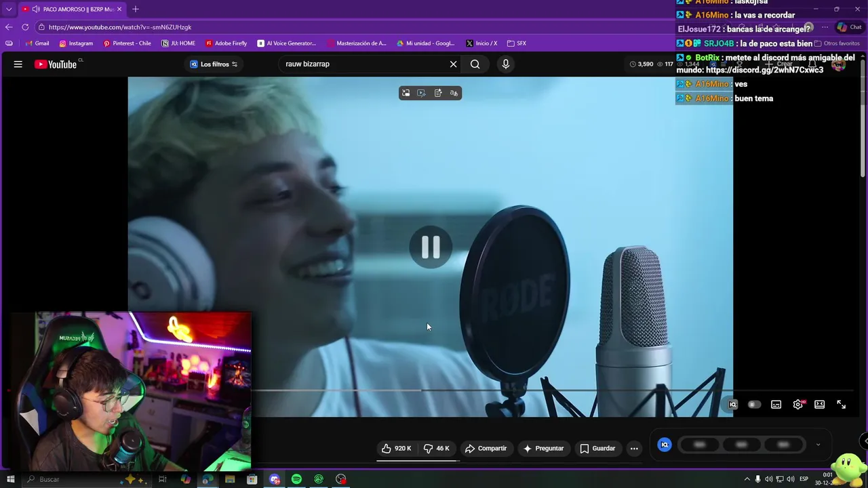Open Task View from taskbar
This screenshot has height=488, width=868.
(163, 479)
